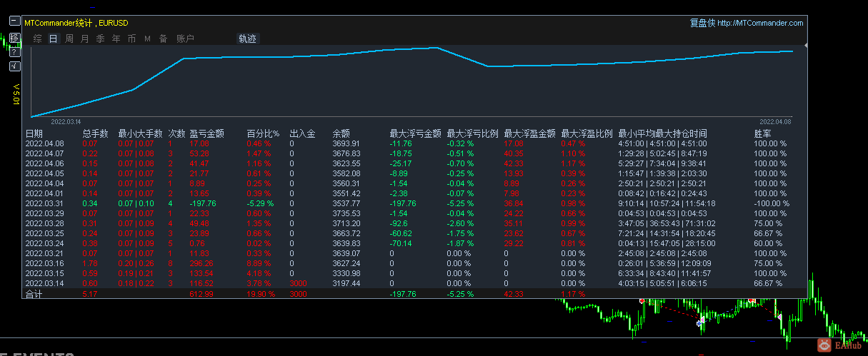The image size is (868, 356).
Task: Click the 最小大手数 column header
Action: click(140, 133)
